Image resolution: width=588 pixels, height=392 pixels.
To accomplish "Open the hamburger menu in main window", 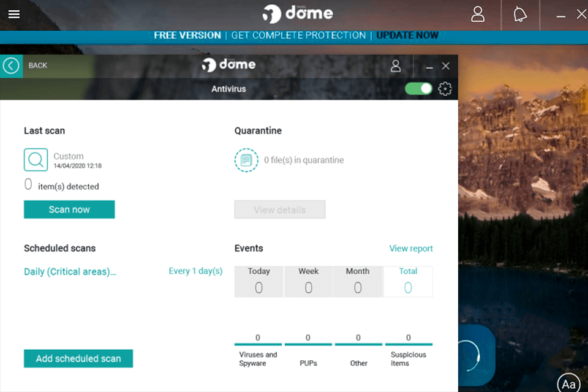I will 14,14.
